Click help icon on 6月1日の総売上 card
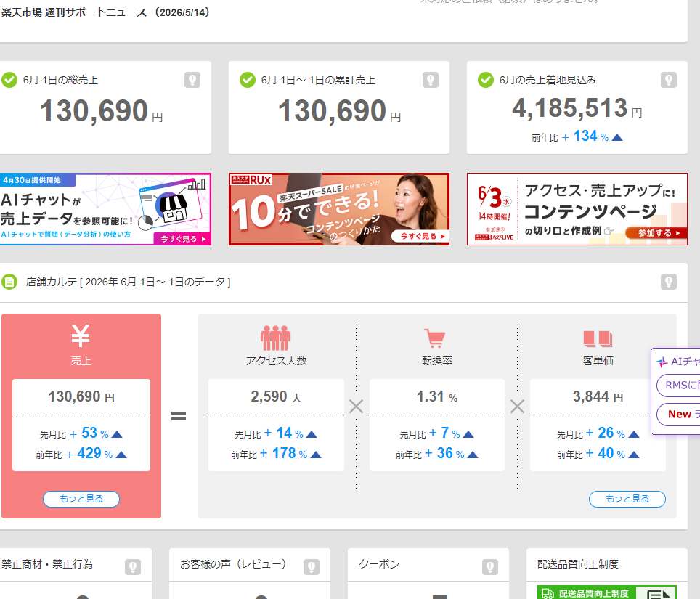Viewport: 700px width, 599px height. [x=192, y=80]
